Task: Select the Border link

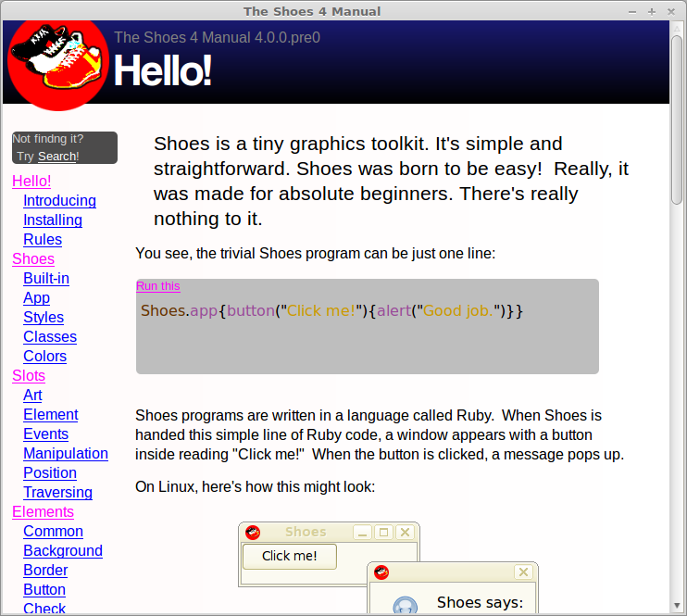Action: point(45,570)
